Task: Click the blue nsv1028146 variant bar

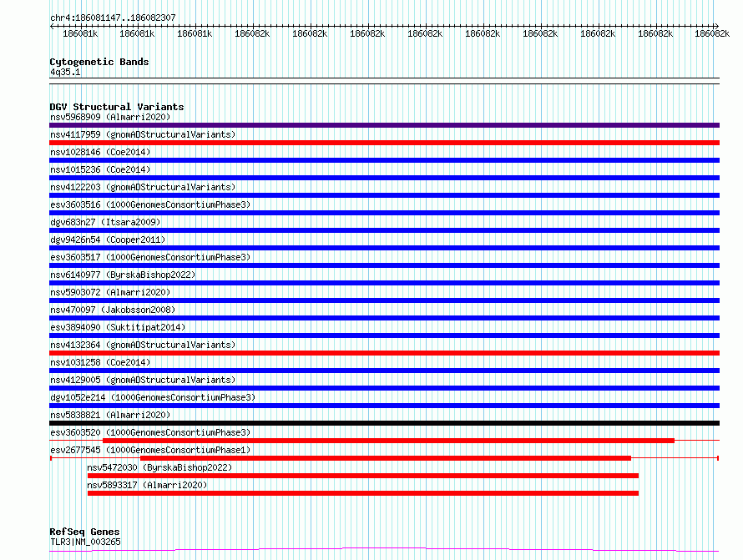Action: (x=384, y=160)
